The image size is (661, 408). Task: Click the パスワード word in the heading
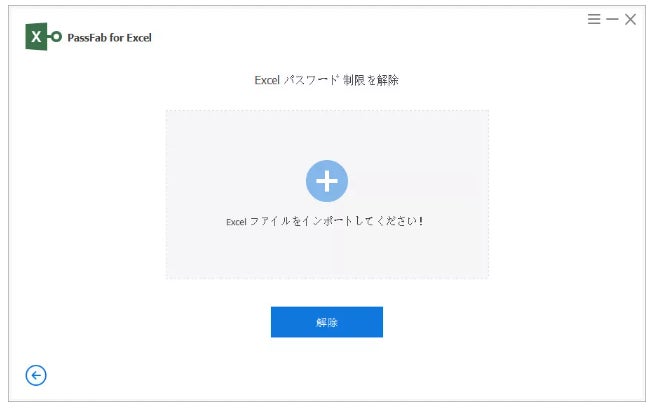click(311, 80)
